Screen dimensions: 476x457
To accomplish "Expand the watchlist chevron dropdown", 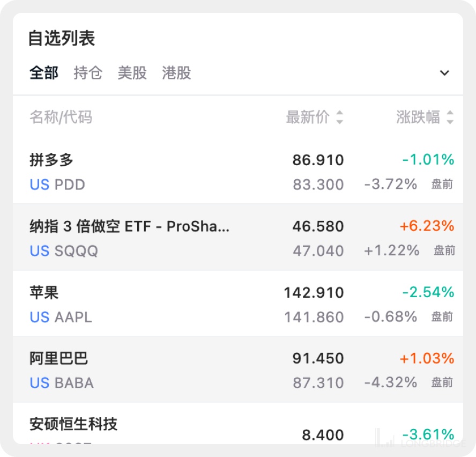I will (x=444, y=73).
